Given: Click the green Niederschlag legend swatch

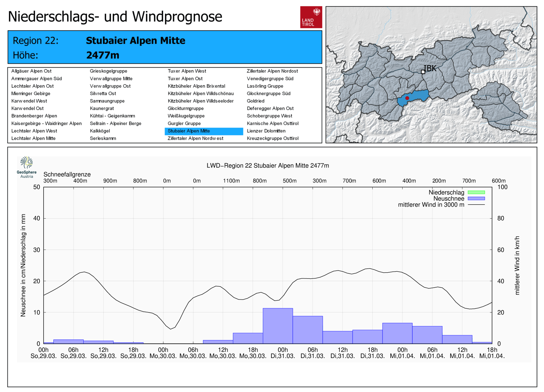Looking at the screenshot, I should coord(476,192).
